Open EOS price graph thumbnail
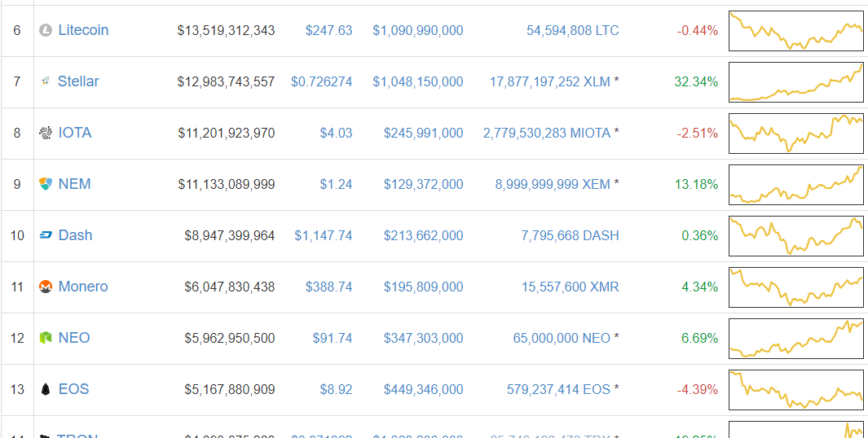 click(796, 389)
